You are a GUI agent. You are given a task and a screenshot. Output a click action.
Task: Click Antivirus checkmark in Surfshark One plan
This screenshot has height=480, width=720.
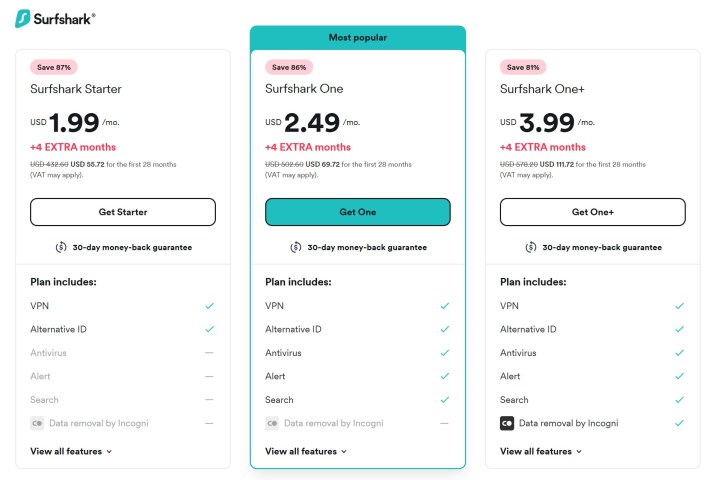pos(444,352)
